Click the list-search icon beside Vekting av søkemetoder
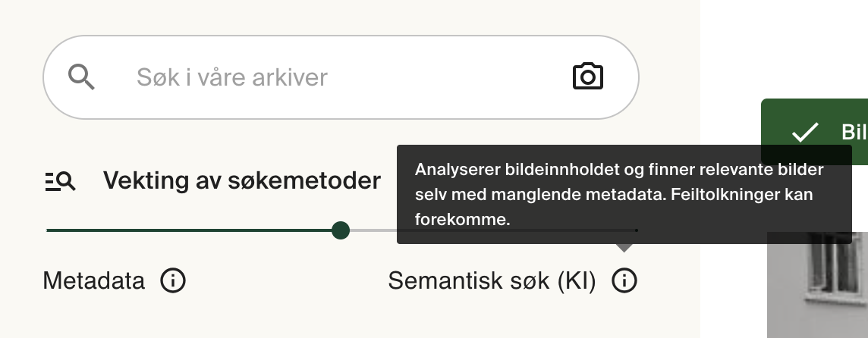868x338 pixels. [61, 181]
